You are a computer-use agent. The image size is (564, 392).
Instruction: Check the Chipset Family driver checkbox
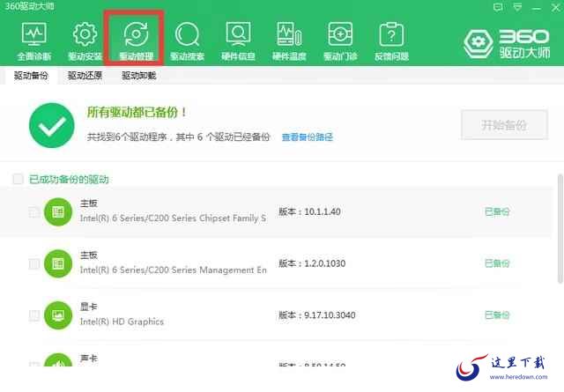(33, 212)
